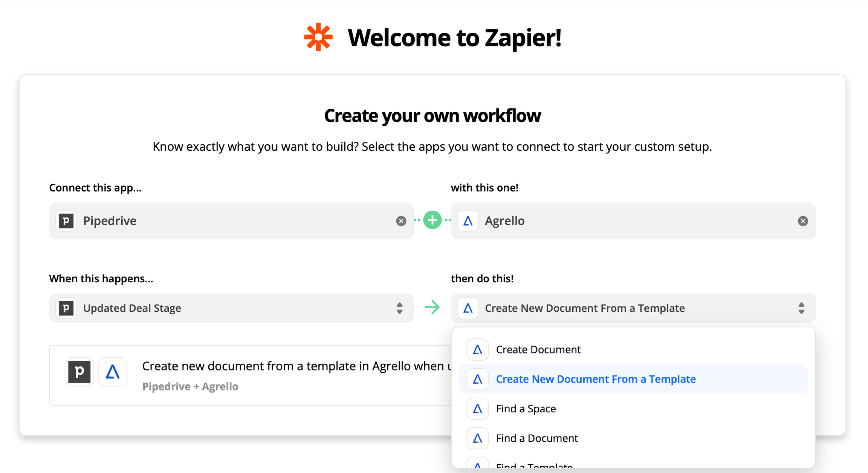This screenshot has width=868, height=473.
Task: Choose Create Document from the action list
Action: (x=633, y=349)
